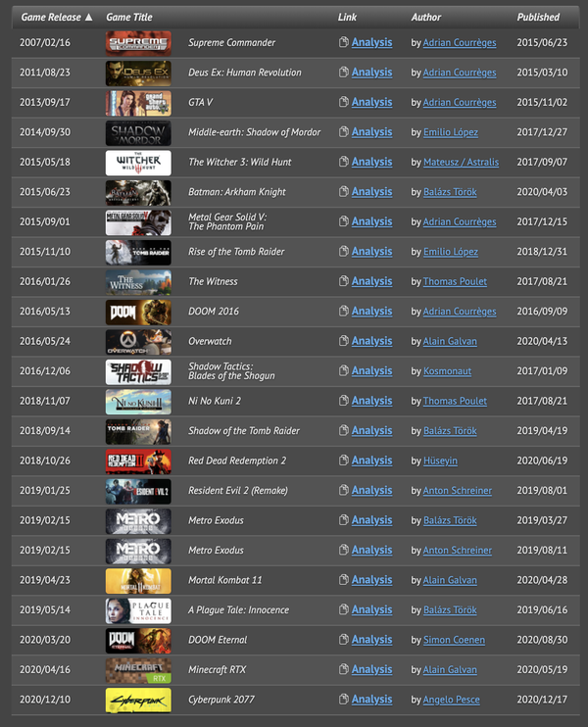The image size is (588, 727).
Task: Open Analysis for The Witcher 3
Action: [371, 162]
